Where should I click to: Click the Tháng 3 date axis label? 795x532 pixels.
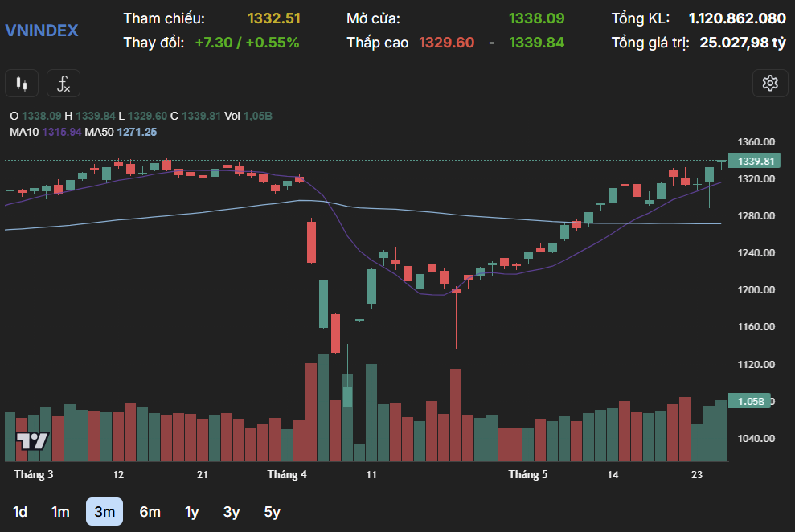point(34,475)
